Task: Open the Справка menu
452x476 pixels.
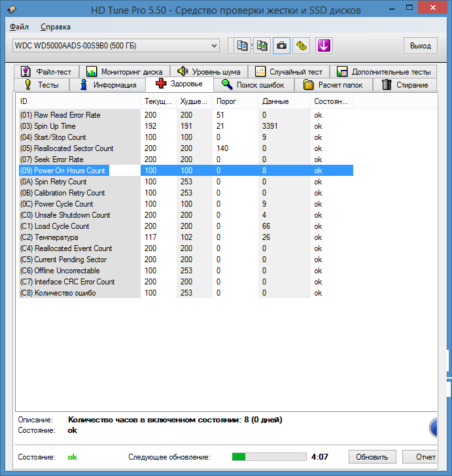Action: pyautogui.click(x=56, y=27)
